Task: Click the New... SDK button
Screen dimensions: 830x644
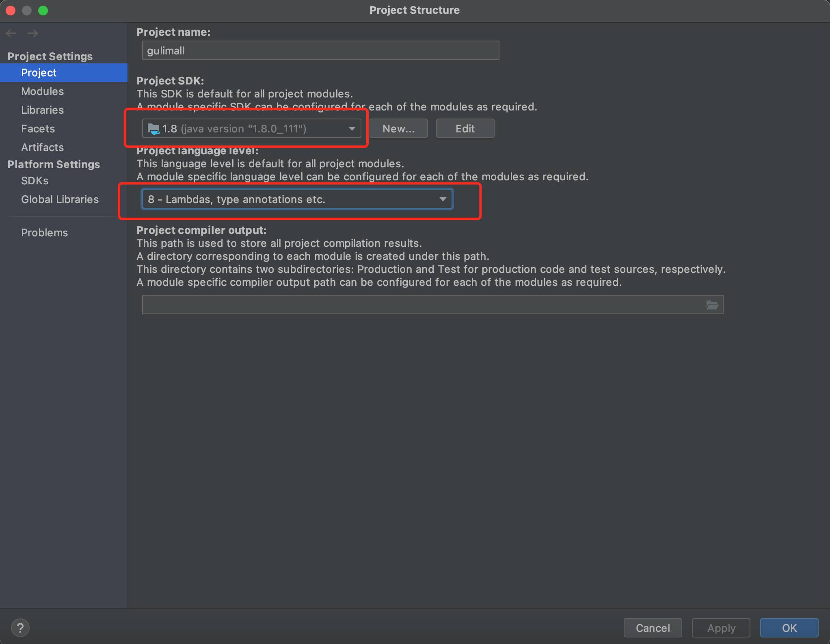Action: 398,129
